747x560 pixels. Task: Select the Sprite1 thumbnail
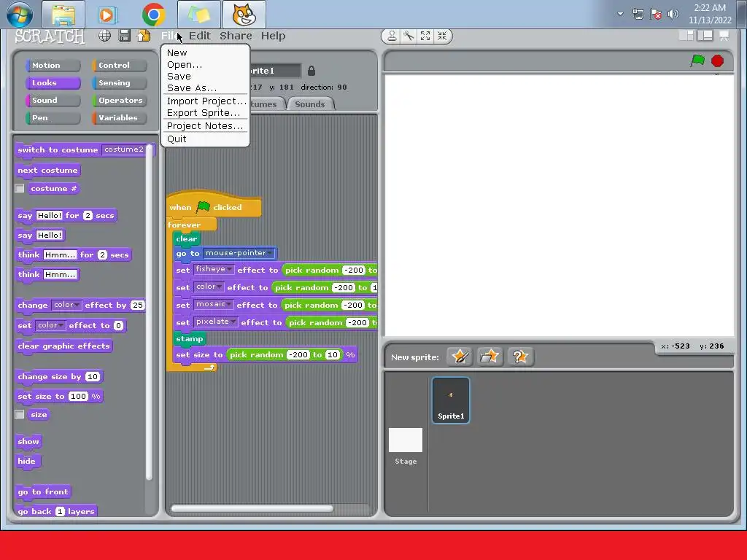point(451,400)
